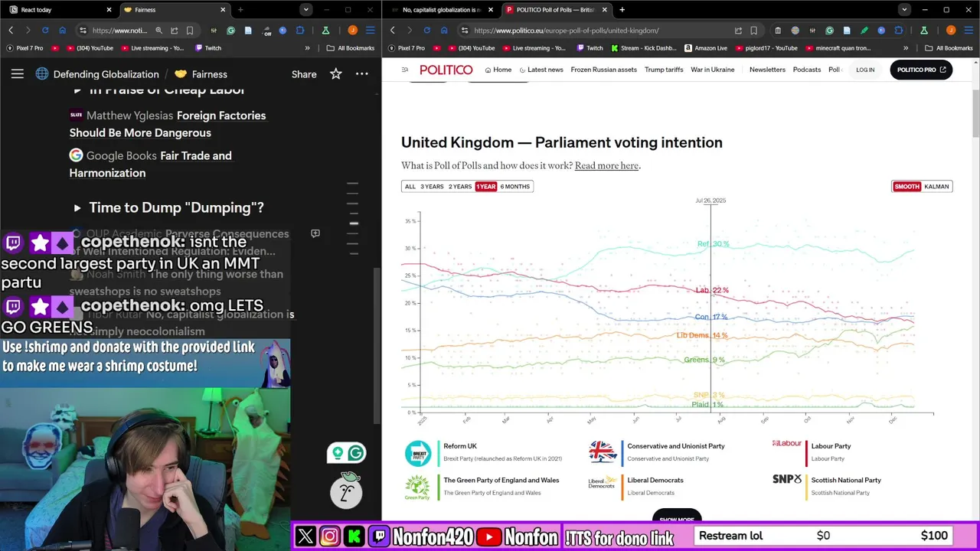This screenshot has width=980, height=551.
Task: Click the POLITICO PRO button
Action: point(921,70)
